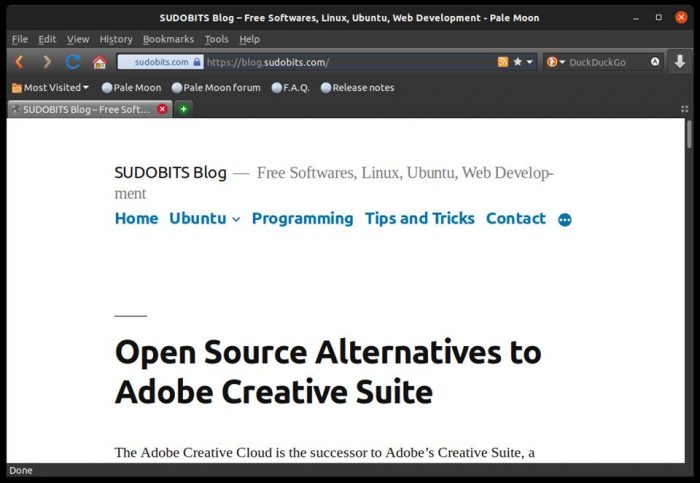
Task: Go to the Home page icon
Action: click(99, 62)
